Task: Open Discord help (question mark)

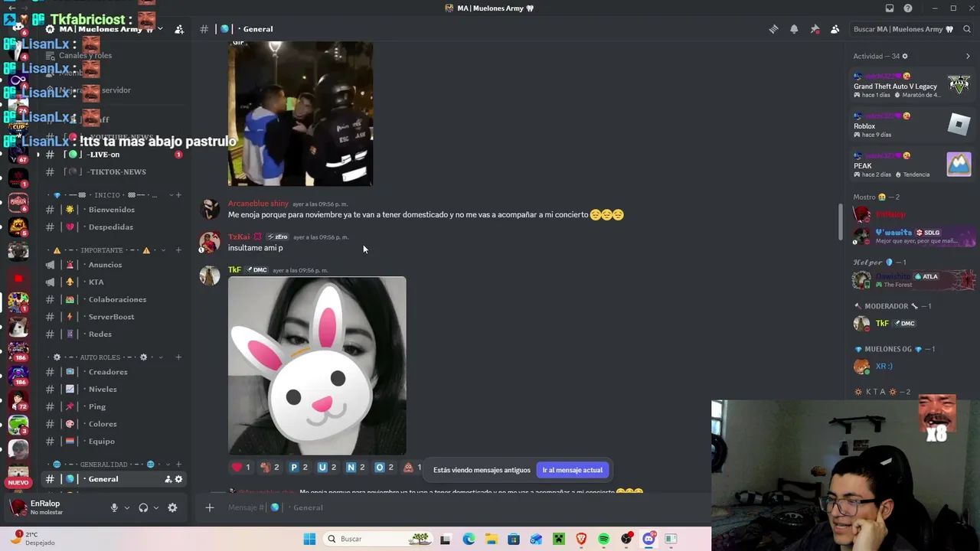Action: pos(908,8)
